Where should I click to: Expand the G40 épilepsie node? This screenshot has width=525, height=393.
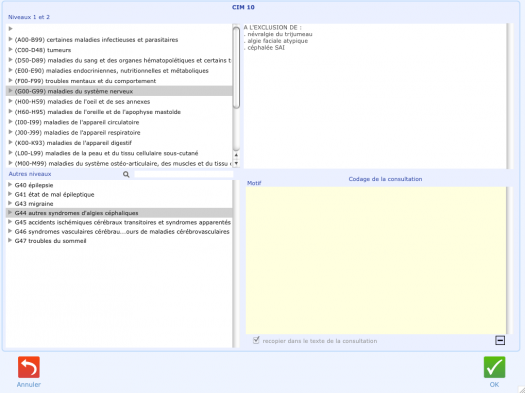click(10, 185)
